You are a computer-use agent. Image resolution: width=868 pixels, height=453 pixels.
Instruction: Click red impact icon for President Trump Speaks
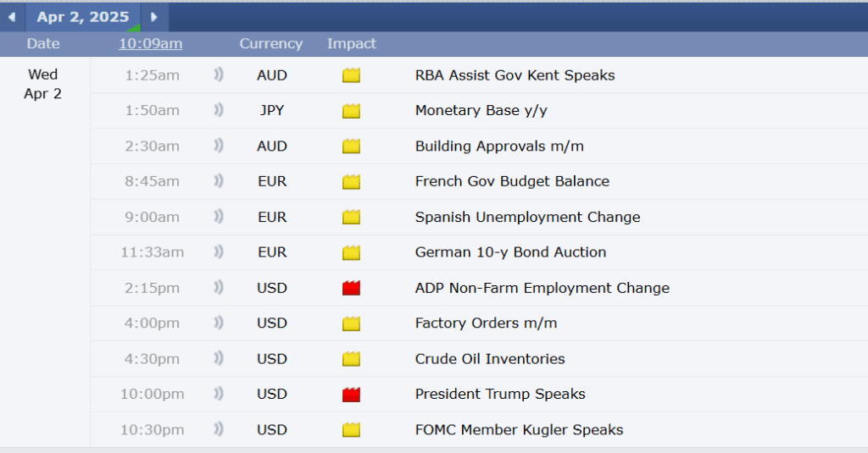[x=351, y=394]
